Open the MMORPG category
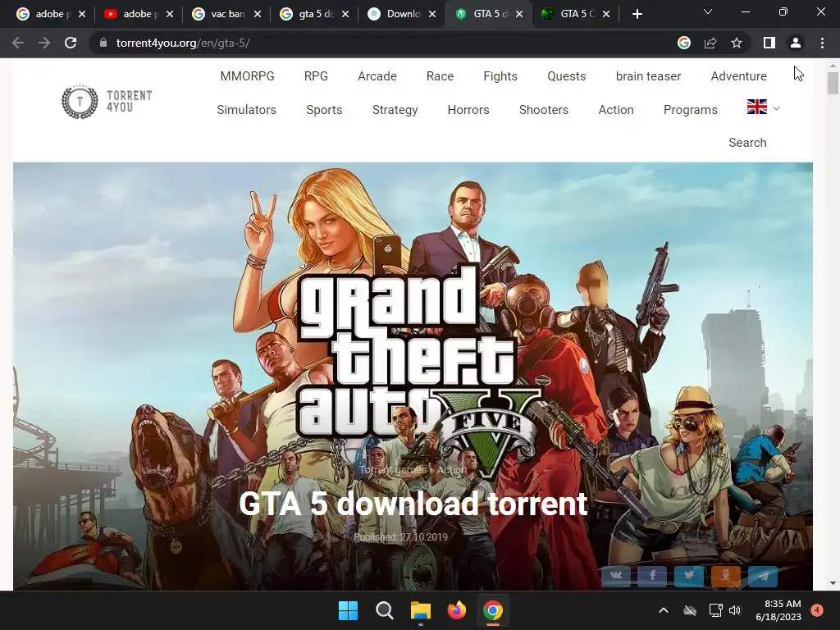The width and height of the screenshot is (840, 630). click(247, 76)
